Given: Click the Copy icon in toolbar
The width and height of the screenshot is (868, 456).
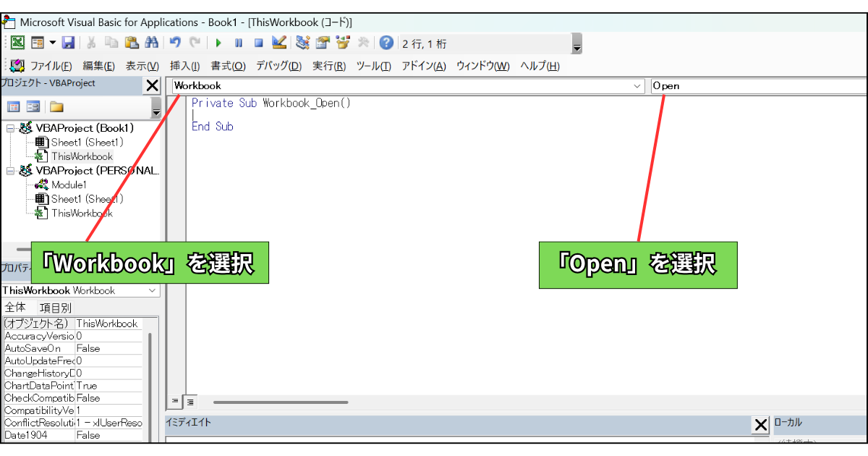Looking at the screenshot, I should click(x=111, y=43).
